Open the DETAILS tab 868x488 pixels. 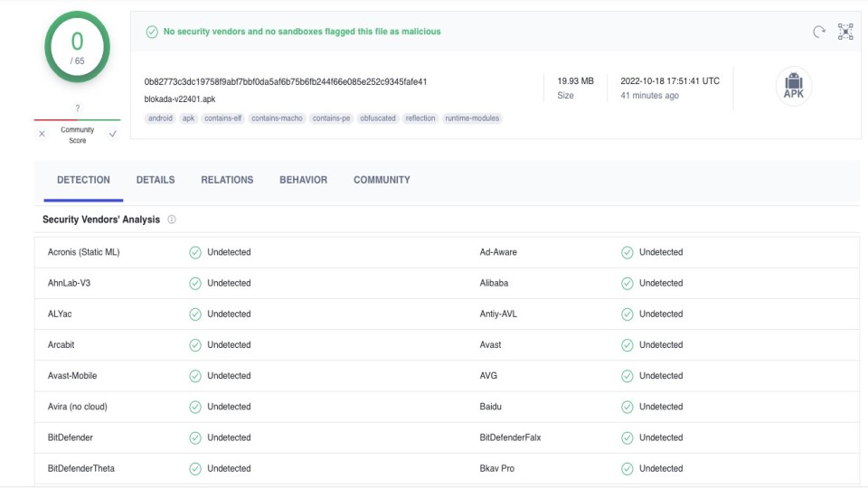click(156, 180)
